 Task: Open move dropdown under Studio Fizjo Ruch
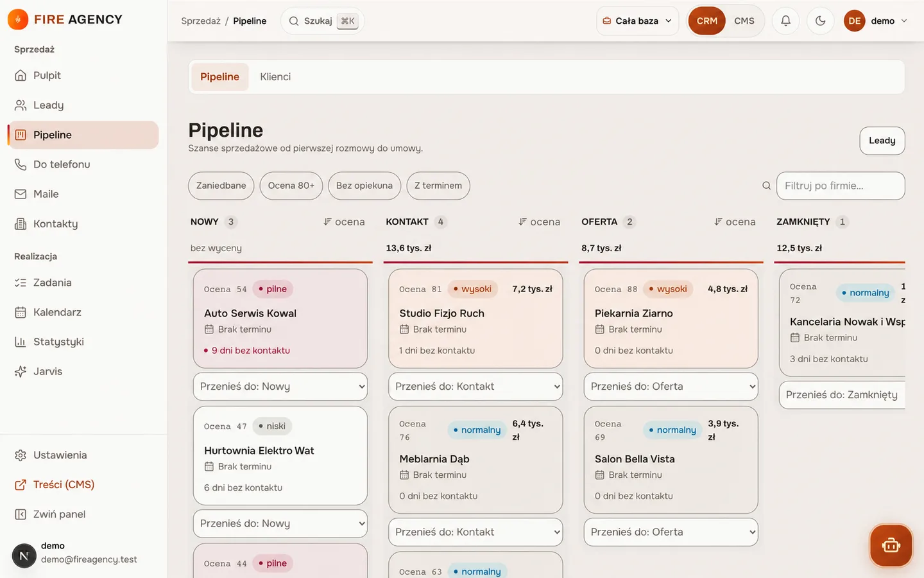point(475,387)
